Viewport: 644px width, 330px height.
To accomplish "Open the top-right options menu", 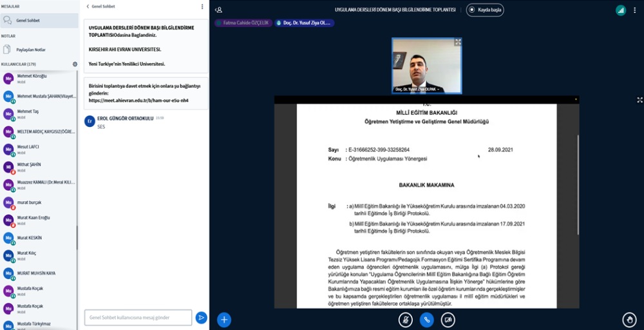I will 635,10.
